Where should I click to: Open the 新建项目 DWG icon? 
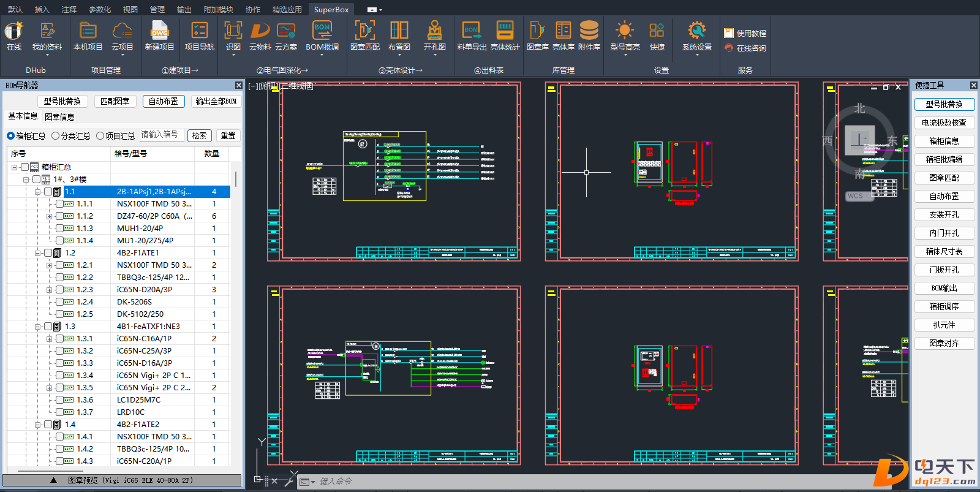pyautogui.click(x=159, y=31)
